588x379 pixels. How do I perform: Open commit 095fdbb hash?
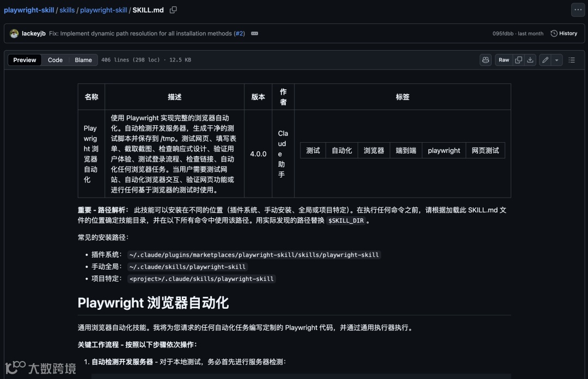tap(503, 33)
